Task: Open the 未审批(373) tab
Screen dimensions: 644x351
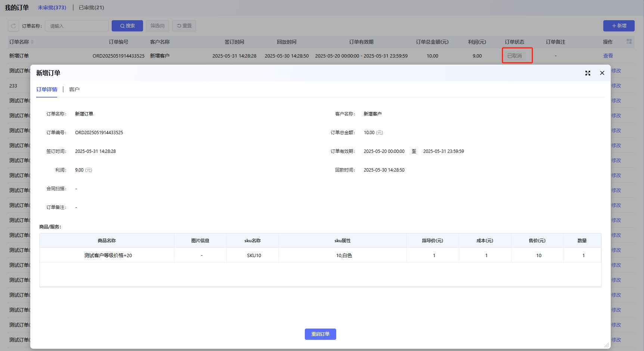Action: [52, 7]
